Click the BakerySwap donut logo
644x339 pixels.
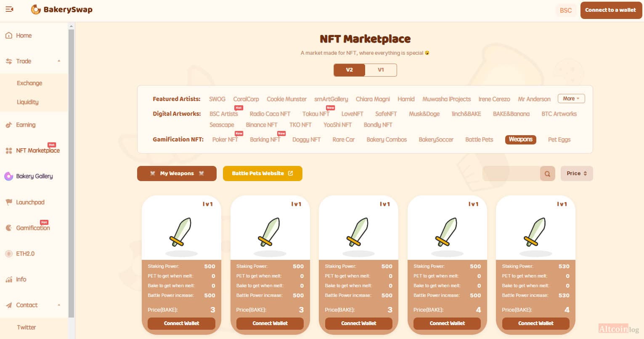coord(36,9)
